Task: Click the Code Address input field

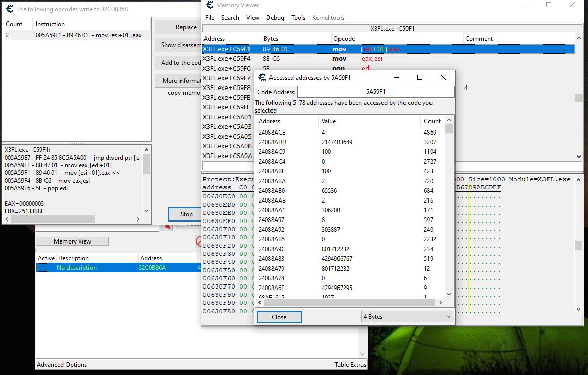Action: pos(375,92)
